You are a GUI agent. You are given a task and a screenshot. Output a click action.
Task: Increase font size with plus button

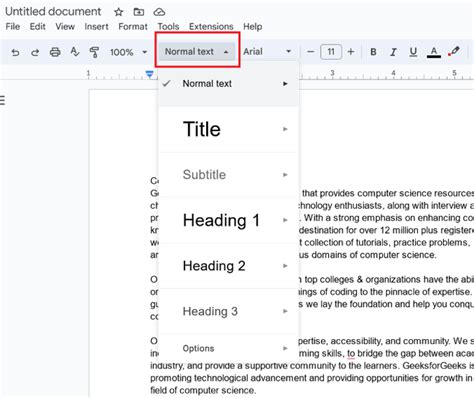click(351, 52)
